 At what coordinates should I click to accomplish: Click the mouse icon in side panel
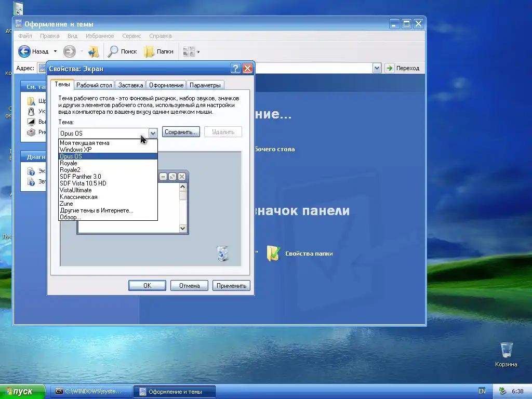(x=31, y=111)
